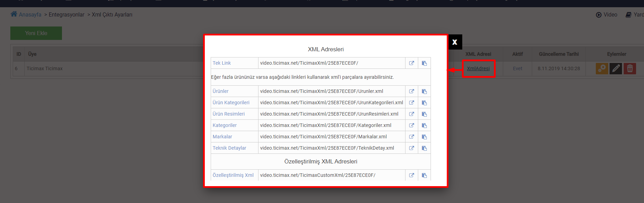Screen dimensions: 644x203
Task: Open Ürünler XML link externally
Action: tap(411, 91)
